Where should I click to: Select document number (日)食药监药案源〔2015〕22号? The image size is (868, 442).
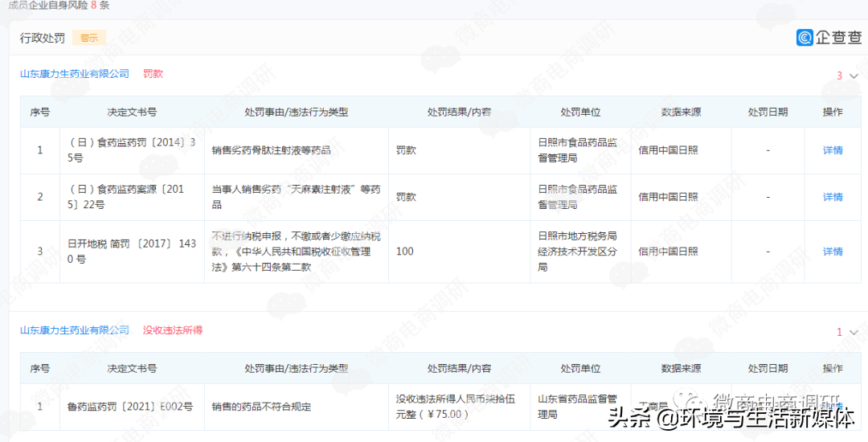[x=126, y=197]
